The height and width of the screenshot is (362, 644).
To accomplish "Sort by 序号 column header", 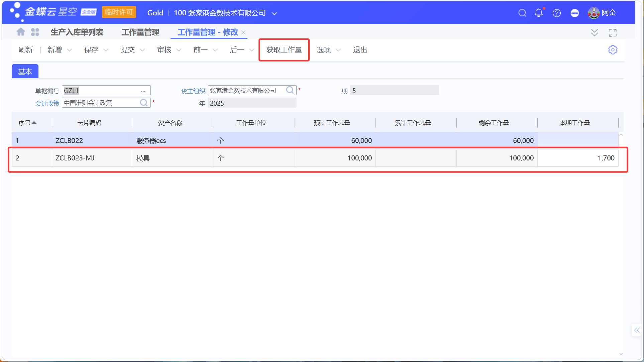I will [x=27, y=123].
